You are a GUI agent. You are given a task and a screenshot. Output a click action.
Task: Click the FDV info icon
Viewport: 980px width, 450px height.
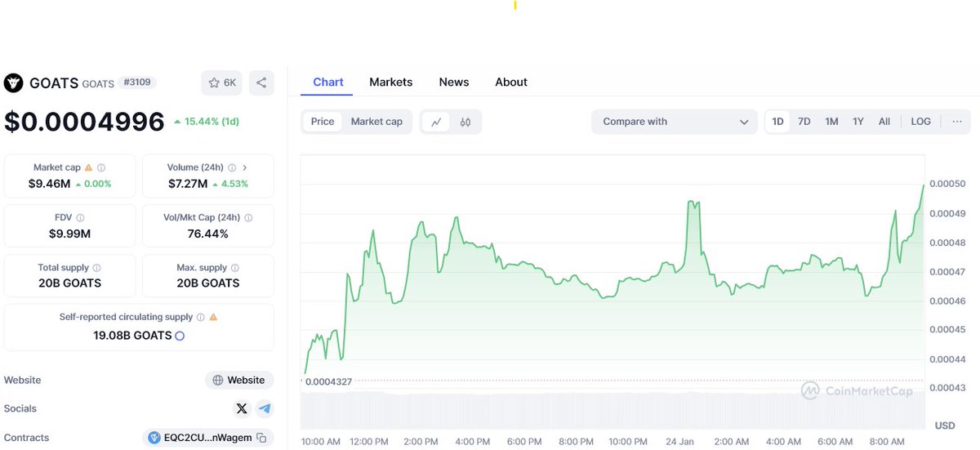tap(80, 218)
